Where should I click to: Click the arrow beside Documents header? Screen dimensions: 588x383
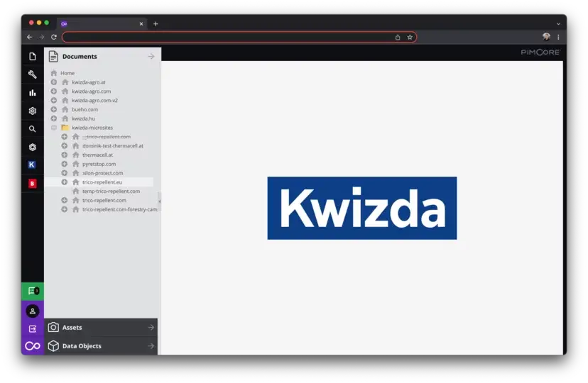(151, 57)
